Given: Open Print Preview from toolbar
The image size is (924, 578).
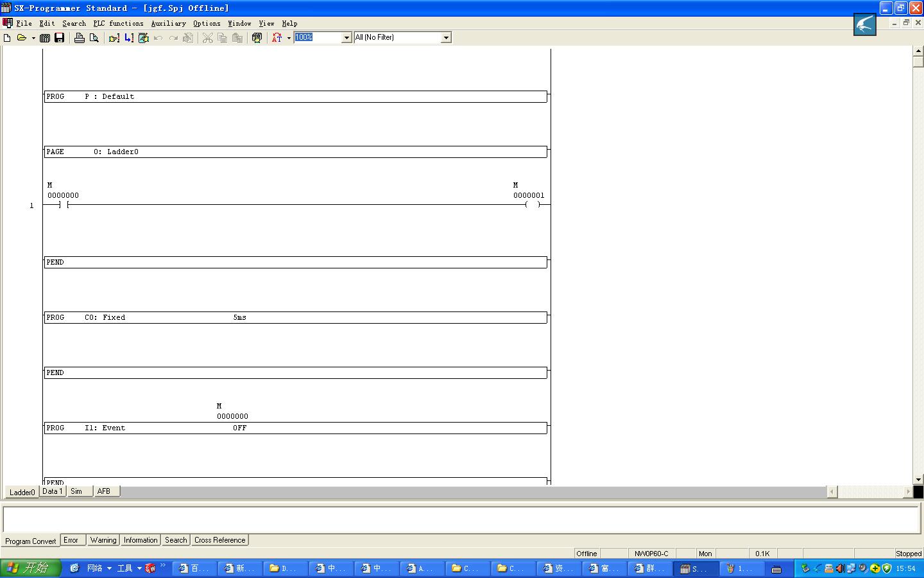Looking at the screenshot, I should click(94, 38).
